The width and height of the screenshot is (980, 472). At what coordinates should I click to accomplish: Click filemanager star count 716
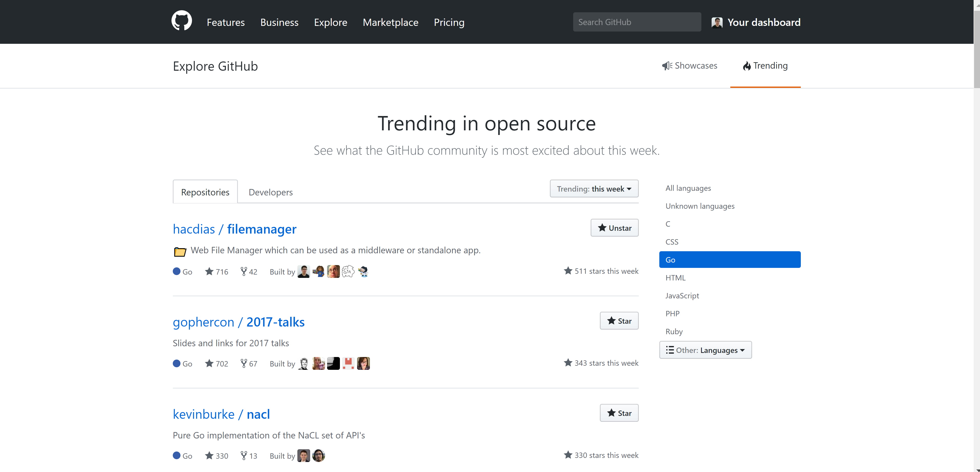tap(216, 271)
